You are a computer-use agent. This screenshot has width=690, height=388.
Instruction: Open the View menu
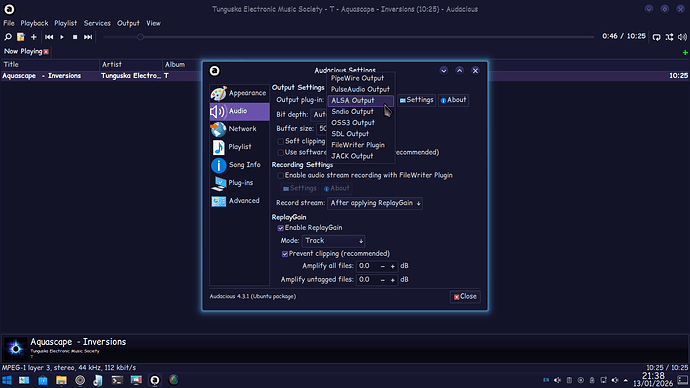coord(153,23)
